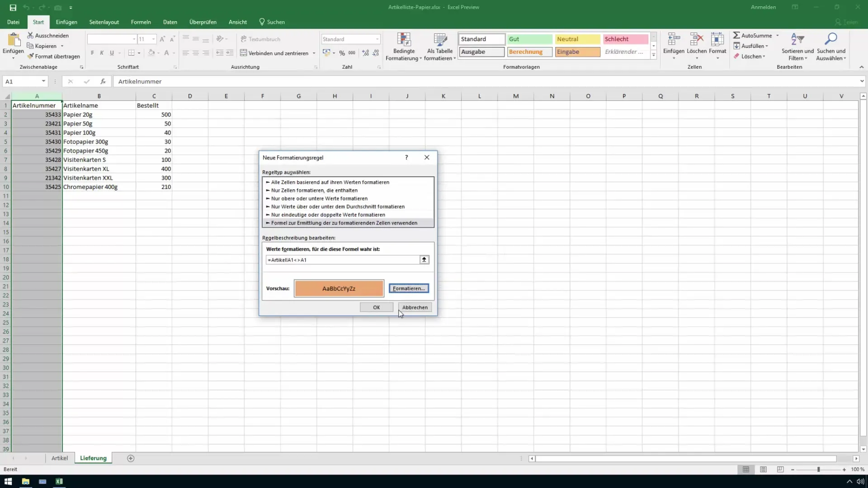
Task: Click the Save icon in title bar
Action: coord(13,8)
